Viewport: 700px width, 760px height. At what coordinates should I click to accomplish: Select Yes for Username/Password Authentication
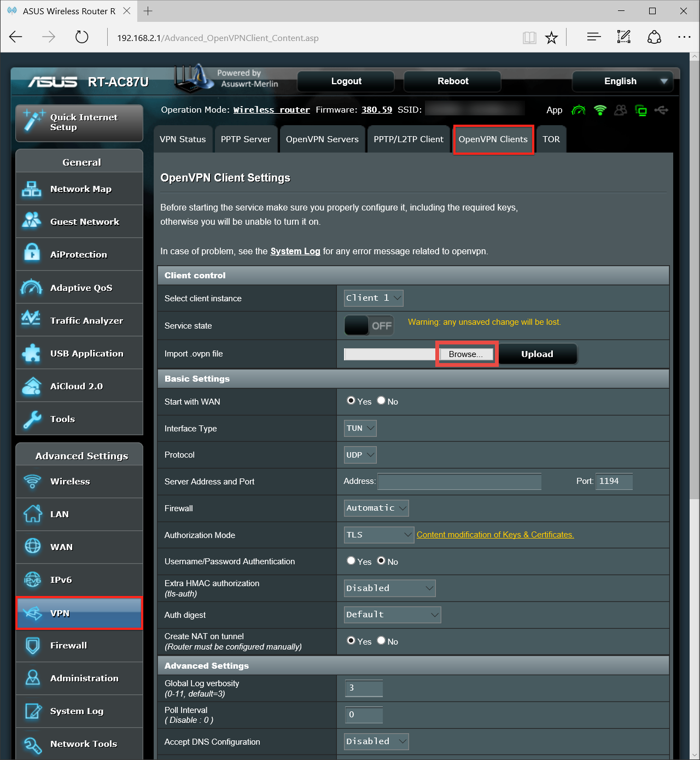click(351, 561)
